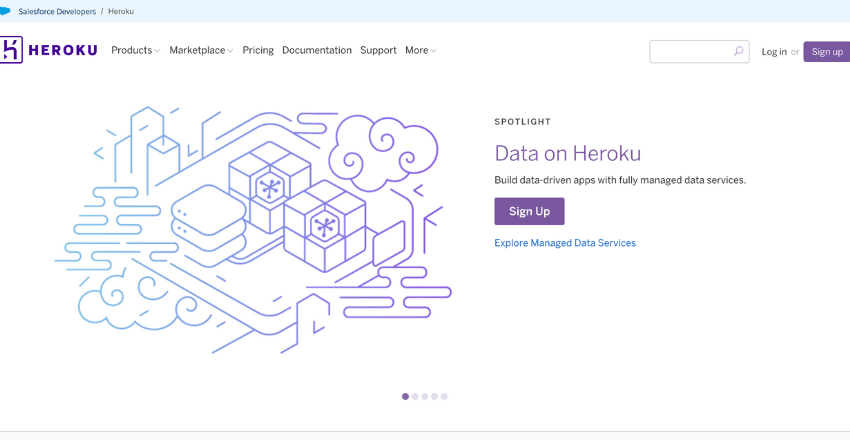The image size is (850, 440).
Task: Switch to the second carousel slide dot
Action: (415, 397)
